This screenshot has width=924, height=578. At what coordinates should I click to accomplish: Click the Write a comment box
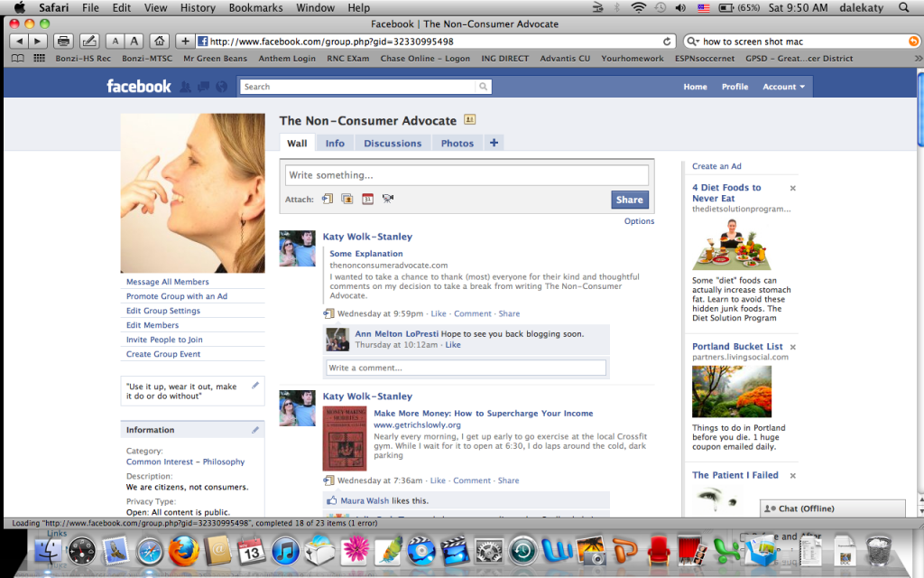(x=466, y=368)
